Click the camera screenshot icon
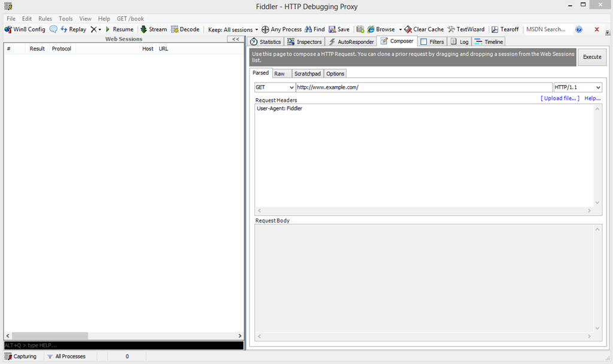 (360, 29)
